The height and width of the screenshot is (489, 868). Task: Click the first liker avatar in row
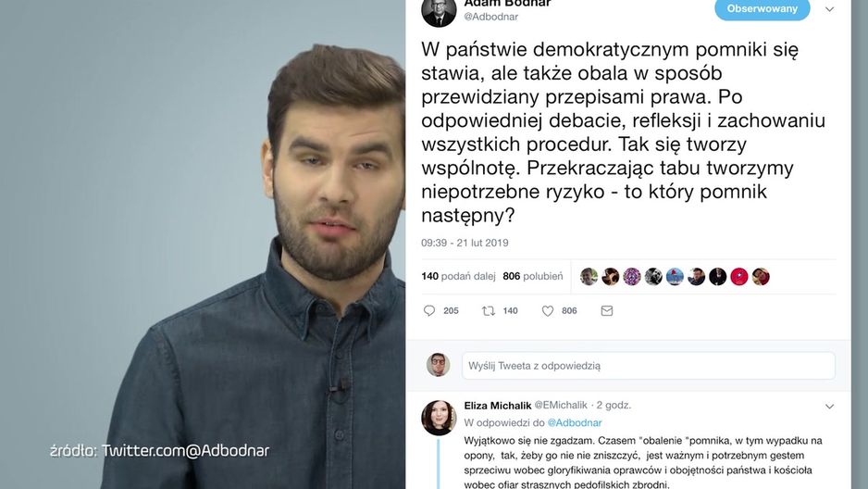coord(589,276)
